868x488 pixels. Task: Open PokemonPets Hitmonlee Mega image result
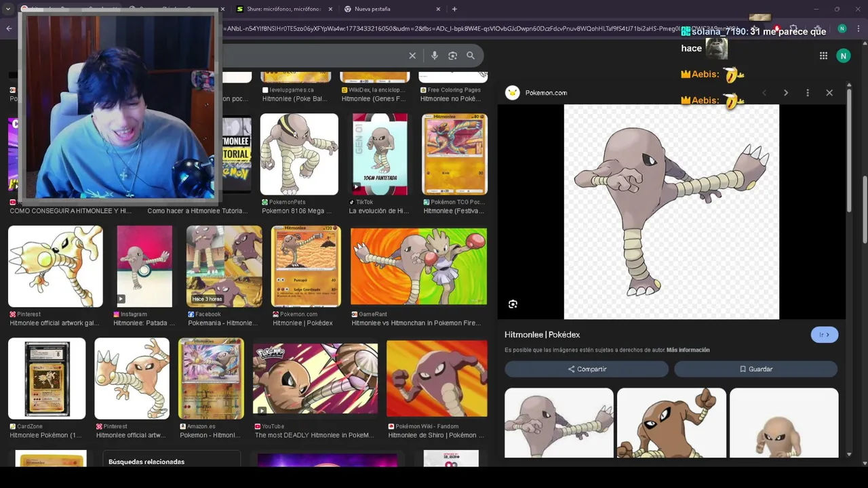click(x=299, y=155)
